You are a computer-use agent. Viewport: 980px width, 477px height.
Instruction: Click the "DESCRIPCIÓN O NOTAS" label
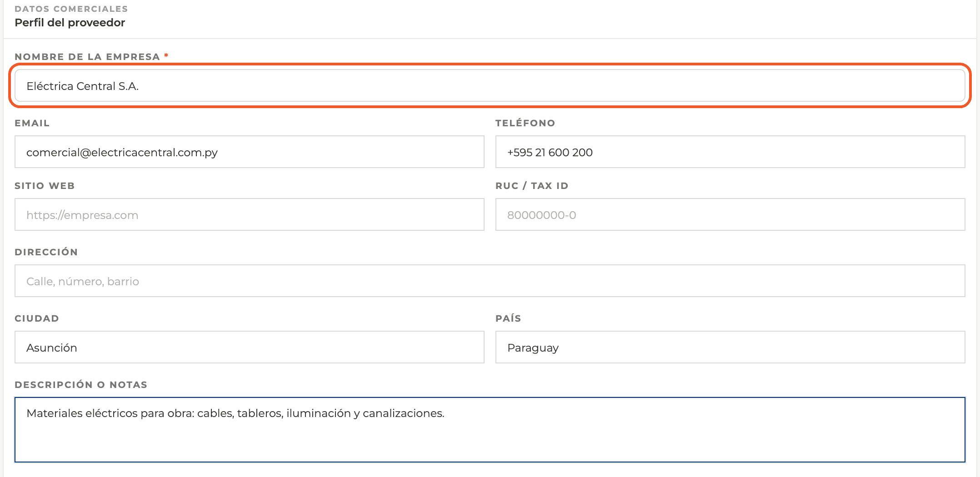(81, 385)
